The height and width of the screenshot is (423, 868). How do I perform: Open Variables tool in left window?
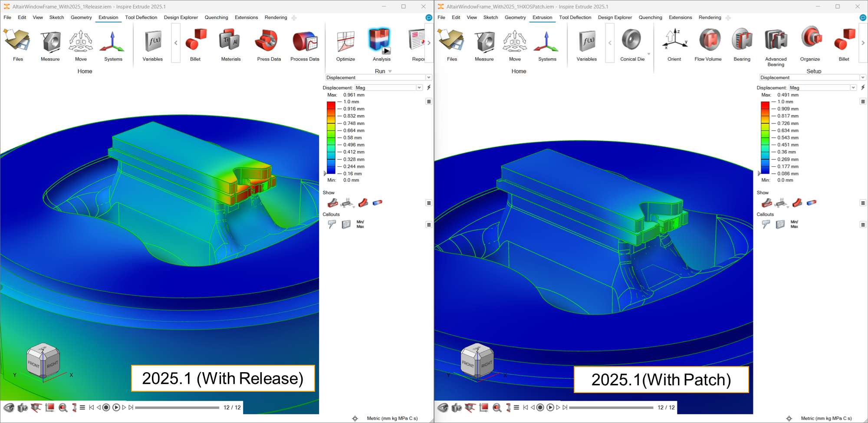(x=153, y=45)
